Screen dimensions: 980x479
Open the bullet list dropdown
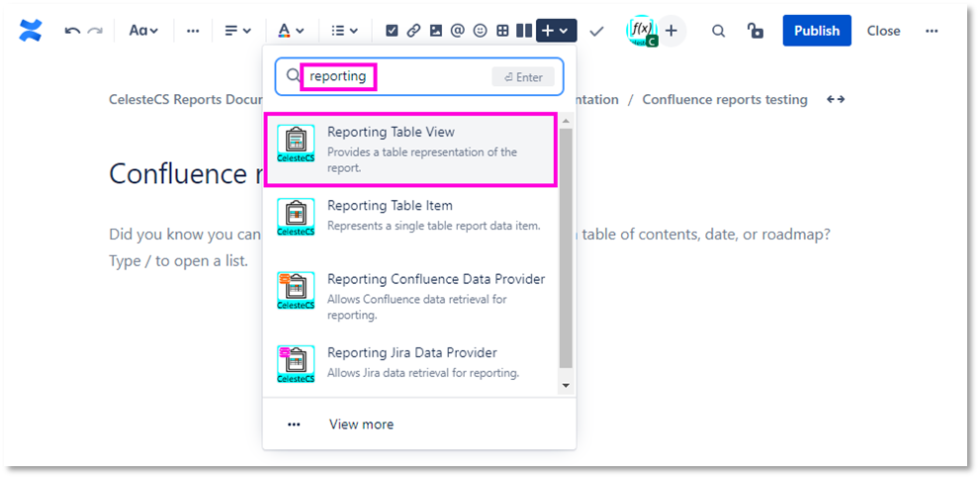(344, 31)
